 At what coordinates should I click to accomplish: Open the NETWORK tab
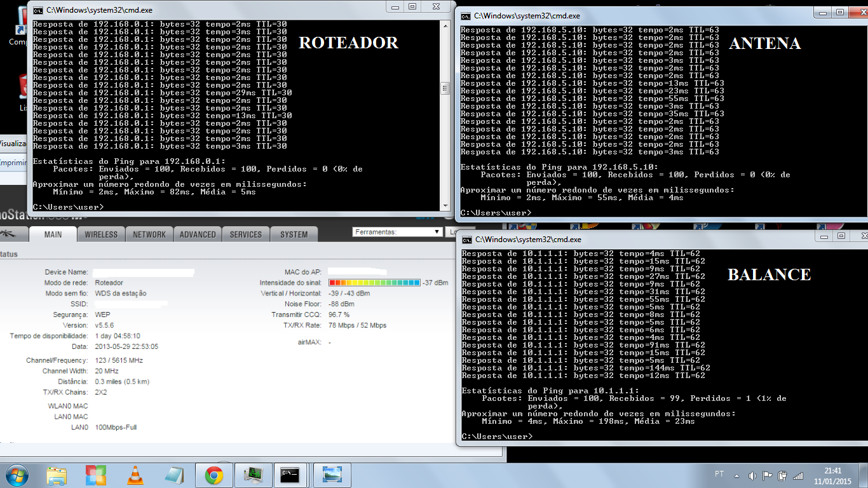(149, 234)
